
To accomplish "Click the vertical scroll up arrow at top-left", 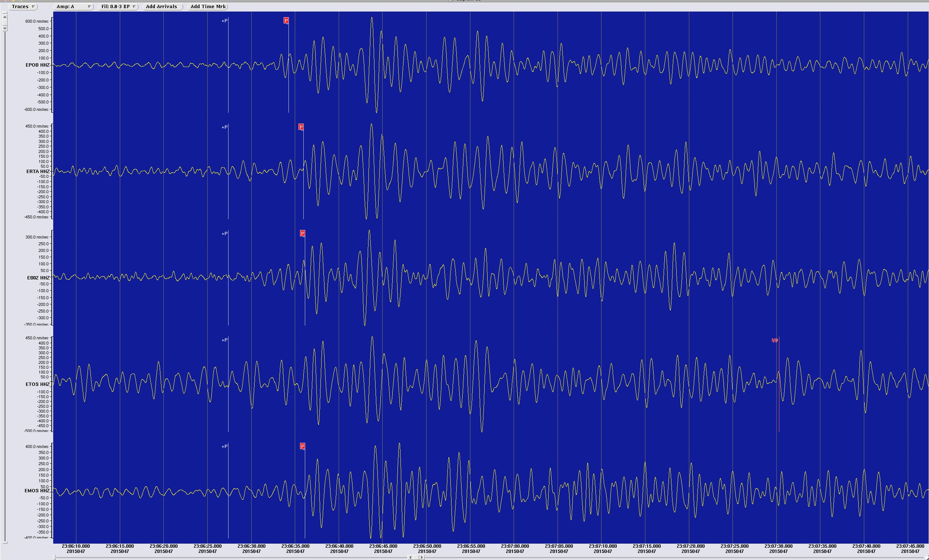I will pyautogui.click(x=5, y=16).
